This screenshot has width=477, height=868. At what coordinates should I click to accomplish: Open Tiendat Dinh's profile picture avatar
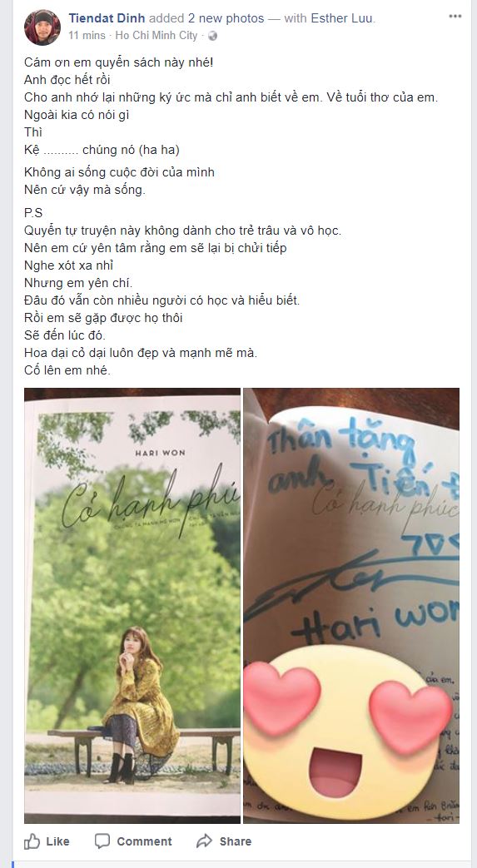(42, 27)
